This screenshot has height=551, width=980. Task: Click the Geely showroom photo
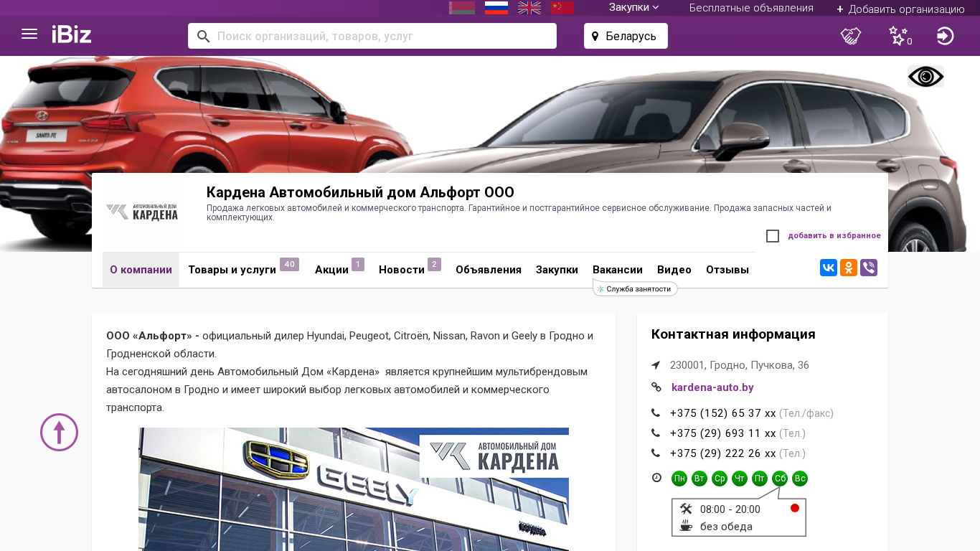(x=354, y=489)
